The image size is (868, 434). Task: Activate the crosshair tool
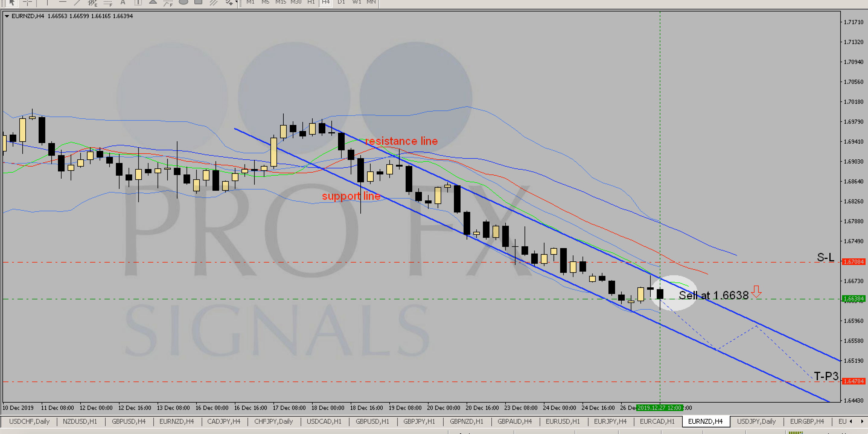(28, 3)
